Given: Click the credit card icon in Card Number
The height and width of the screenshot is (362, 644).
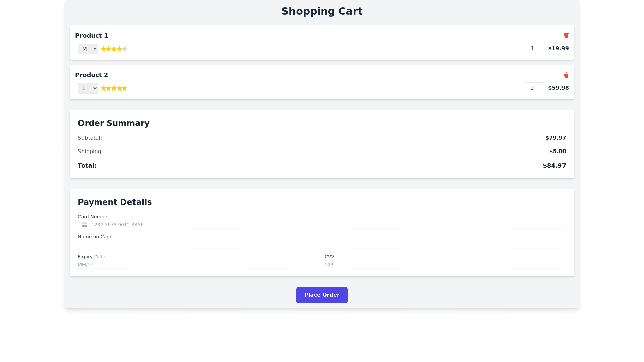Looking at the screenshot, I should coord(85,225).
